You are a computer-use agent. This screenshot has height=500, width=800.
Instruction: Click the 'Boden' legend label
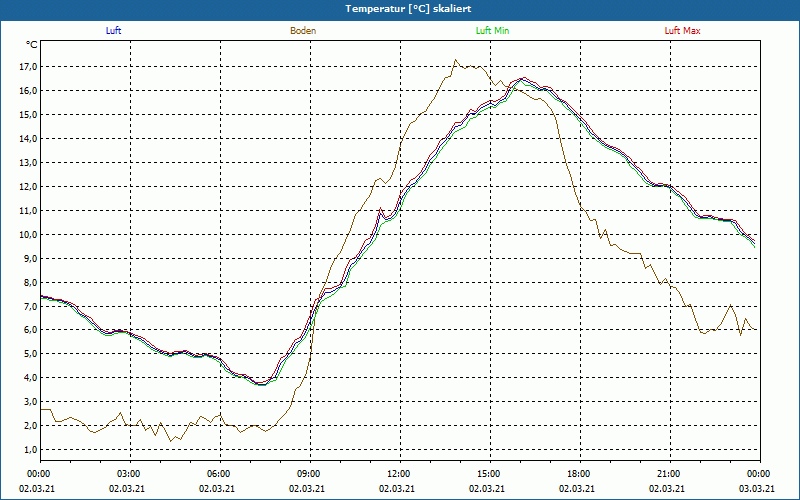click(x=303, y=31)
